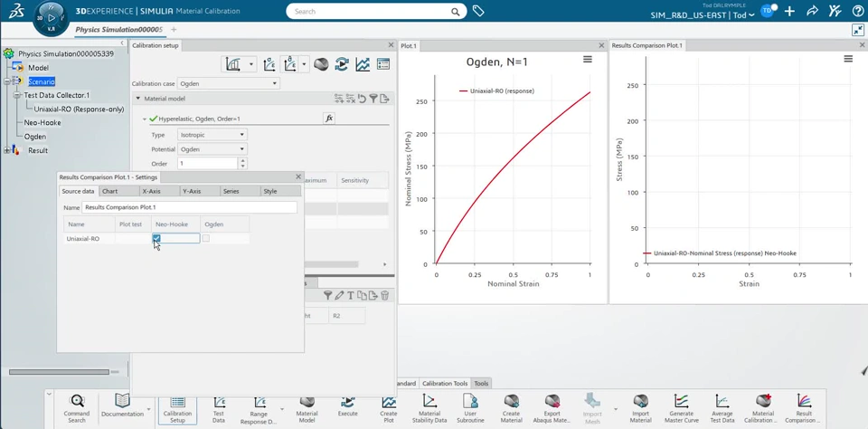
Task: Click the Command Search tool
Action: tap(76, 408)
